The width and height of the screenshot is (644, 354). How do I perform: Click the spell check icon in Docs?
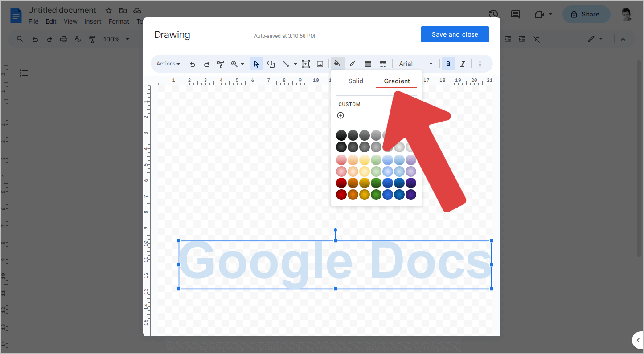[78, 39]
